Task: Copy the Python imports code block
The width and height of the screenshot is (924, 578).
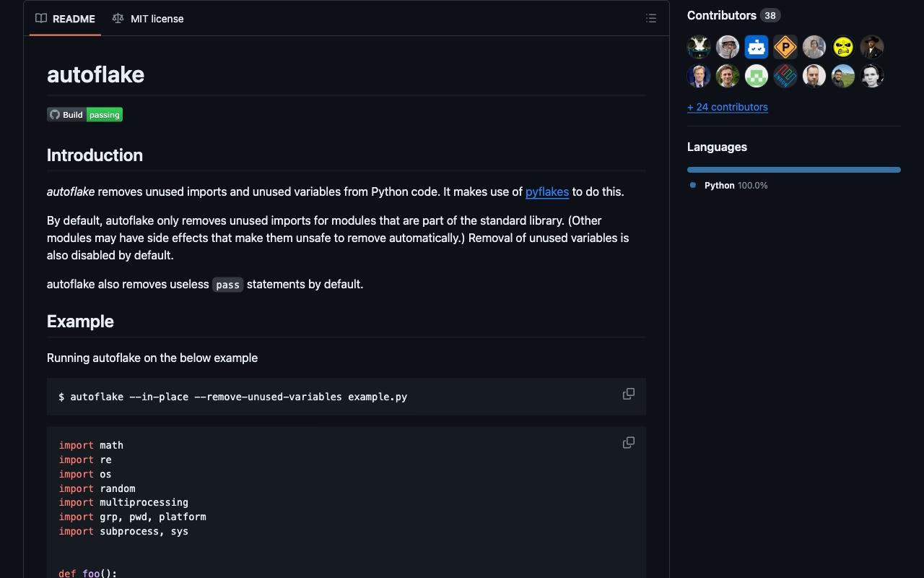Action: [629, 442]
